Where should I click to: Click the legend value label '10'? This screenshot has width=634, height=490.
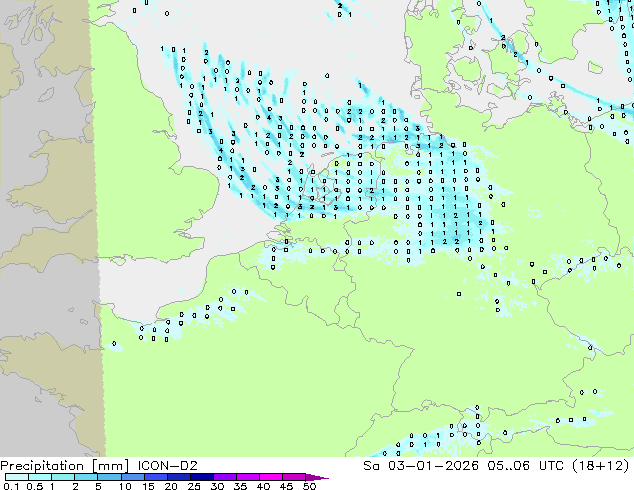coord(125,486)
